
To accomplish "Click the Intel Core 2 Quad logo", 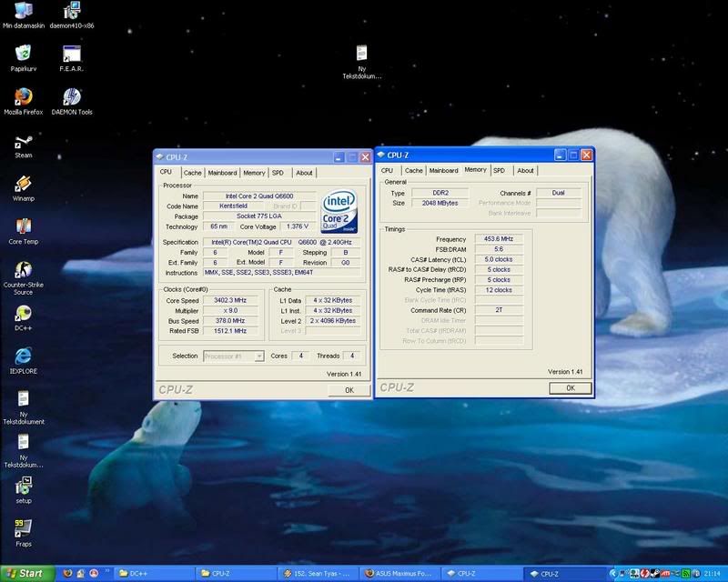I will point(339,211).
